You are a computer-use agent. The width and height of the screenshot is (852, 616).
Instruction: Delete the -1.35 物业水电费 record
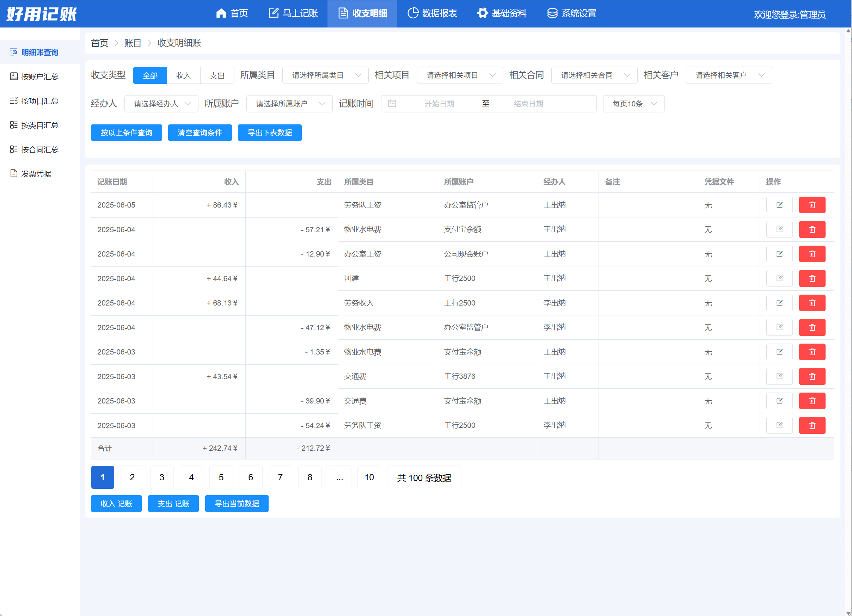coord(812,352)
